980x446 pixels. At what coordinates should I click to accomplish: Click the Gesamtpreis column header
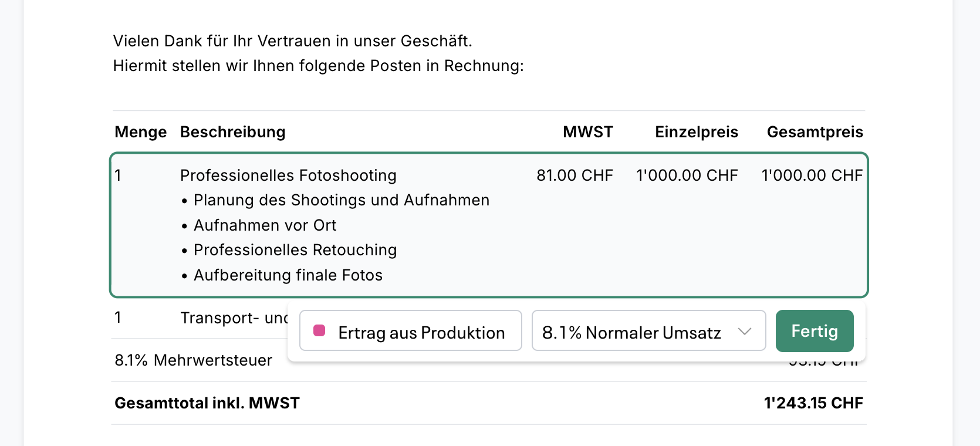click(815, 132)
